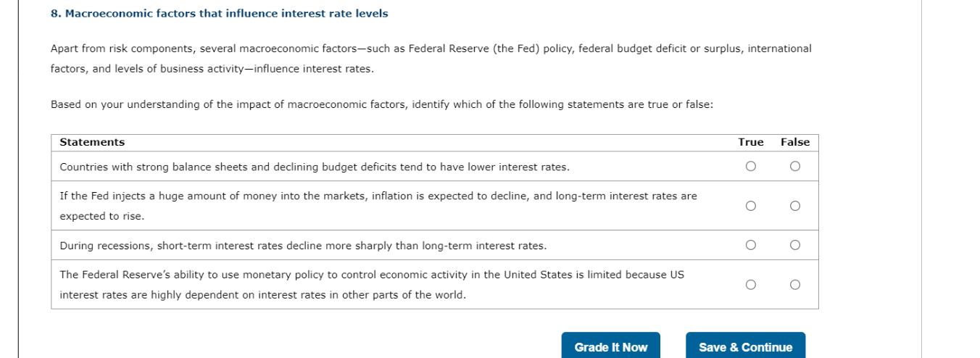Click the statement about declining budget deficits

click(315, 167)
